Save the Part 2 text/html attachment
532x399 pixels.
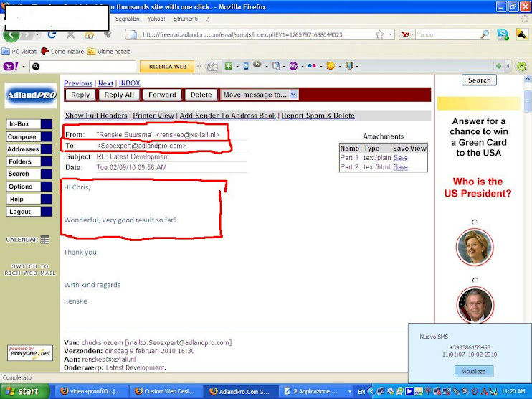[400, 167]
